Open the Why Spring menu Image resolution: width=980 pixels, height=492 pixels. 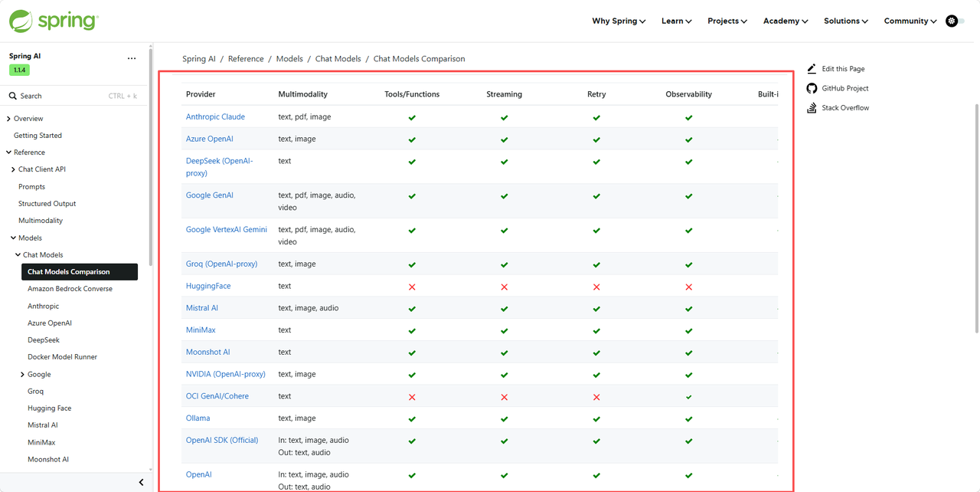tap(619, 21)
